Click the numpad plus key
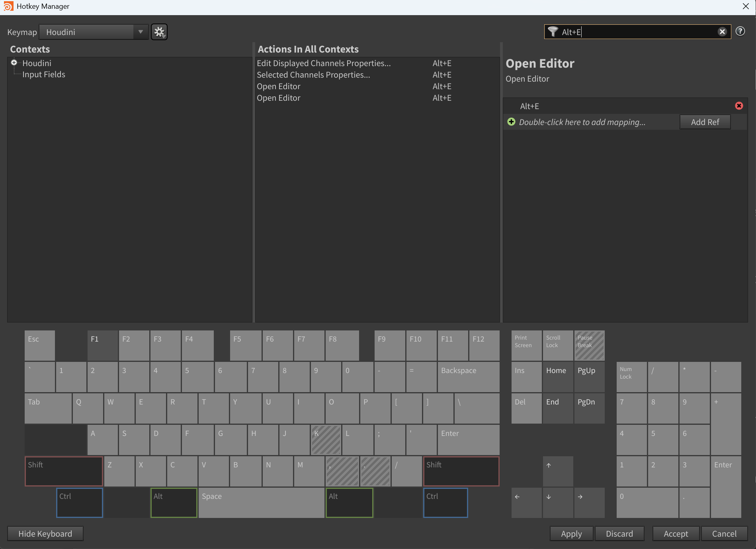 [x=726, y=424]
